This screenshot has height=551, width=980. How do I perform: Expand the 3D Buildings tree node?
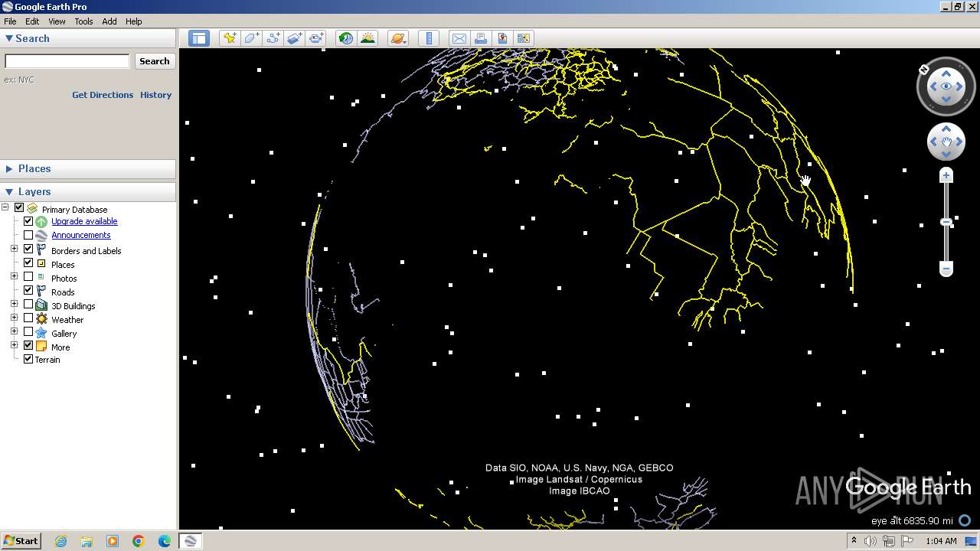(x=14, y=304)
